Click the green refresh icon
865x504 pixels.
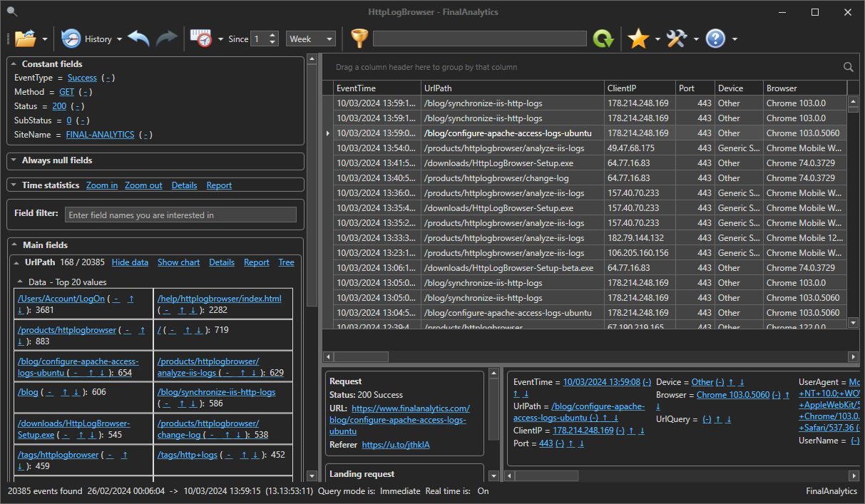603,38
